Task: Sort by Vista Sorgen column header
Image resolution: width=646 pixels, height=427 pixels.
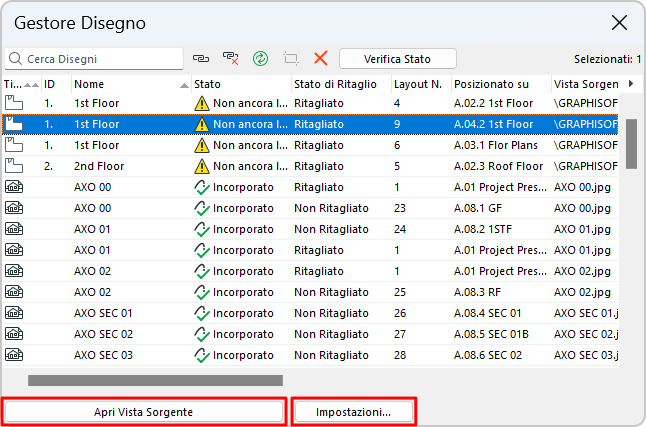Action: point(585,84)
